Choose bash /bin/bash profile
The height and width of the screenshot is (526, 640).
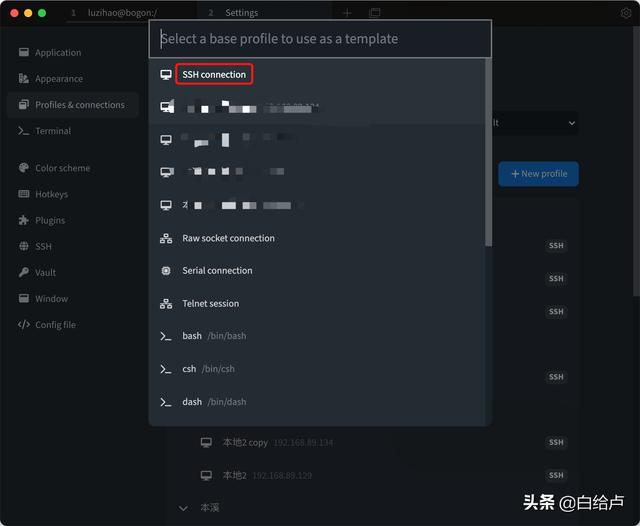pyautogui.click(x=317, y=336)
